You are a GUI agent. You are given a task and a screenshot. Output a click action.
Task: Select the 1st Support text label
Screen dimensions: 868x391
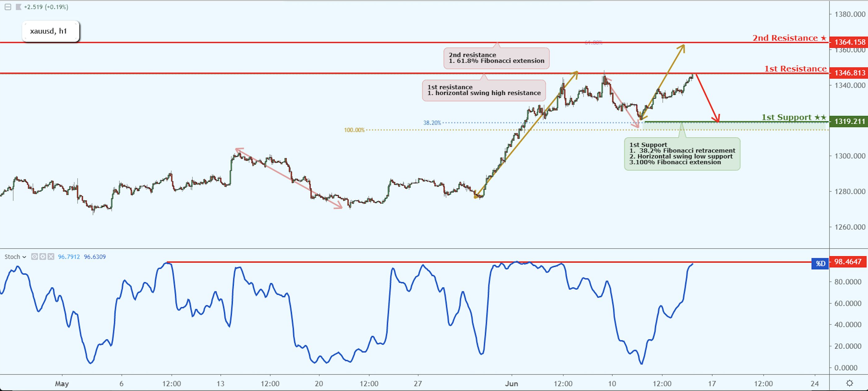[794, 117]
